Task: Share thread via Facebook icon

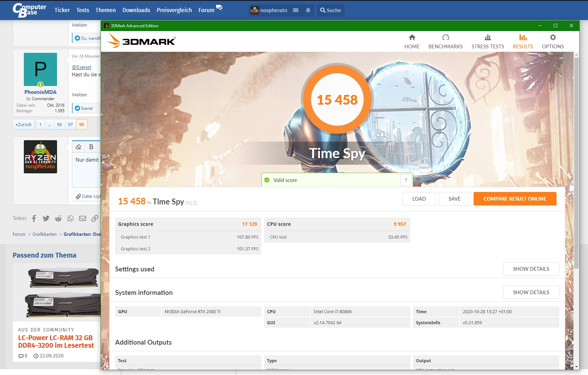Action: coord(34,218)
